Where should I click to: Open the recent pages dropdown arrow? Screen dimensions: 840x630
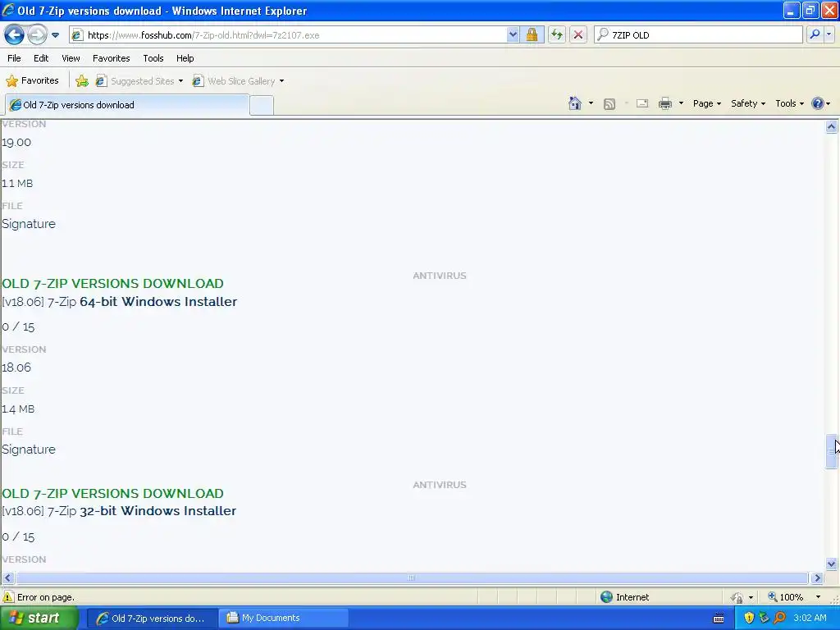[x=55, y=35]
